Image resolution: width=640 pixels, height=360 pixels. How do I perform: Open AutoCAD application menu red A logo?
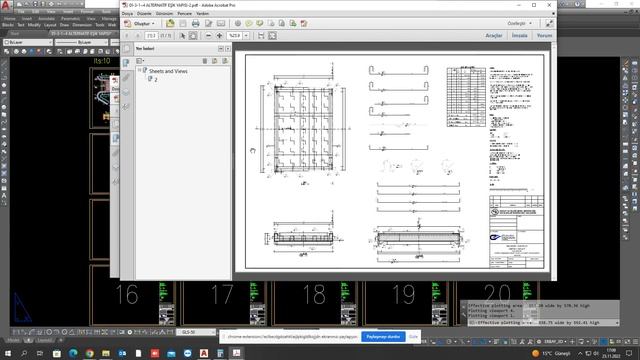click(5, 6)
